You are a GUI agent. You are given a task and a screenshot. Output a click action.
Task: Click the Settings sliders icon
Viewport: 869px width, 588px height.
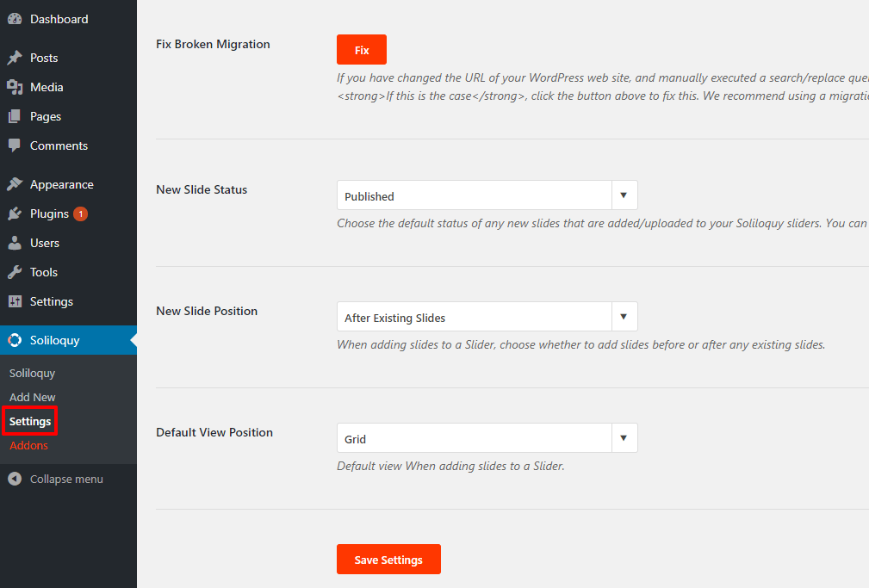tap(15, 301)
